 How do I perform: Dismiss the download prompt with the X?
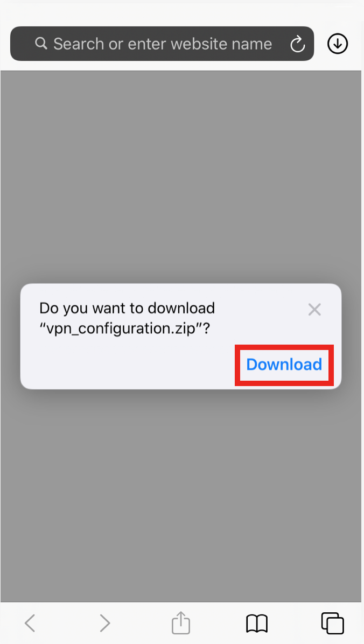(314, 310)
